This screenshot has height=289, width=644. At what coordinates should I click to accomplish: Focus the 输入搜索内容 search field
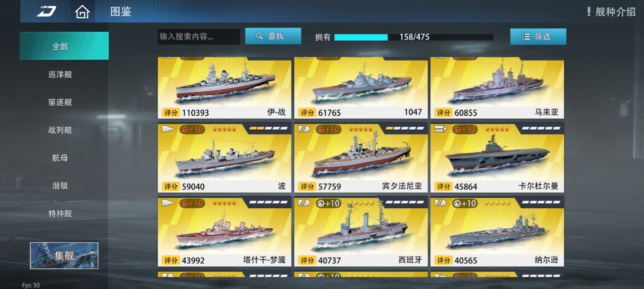point(199,37)
